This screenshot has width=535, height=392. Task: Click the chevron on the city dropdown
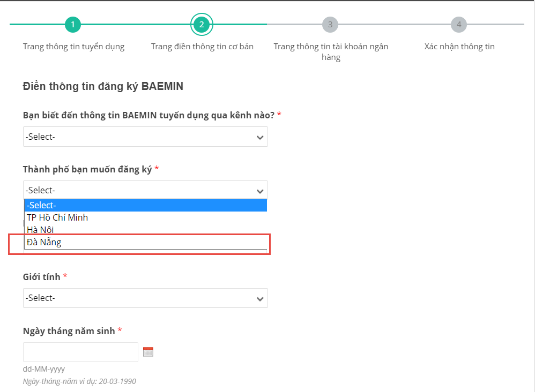259,190
